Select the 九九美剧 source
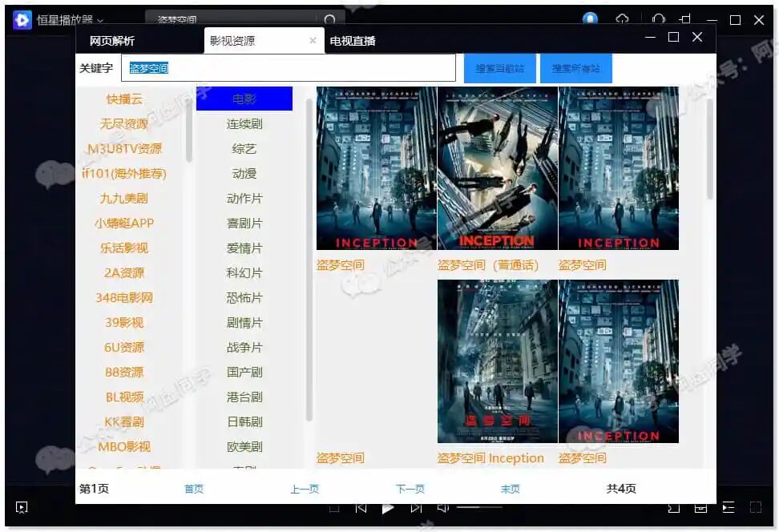The image size is (779, 532). [124, 198]
